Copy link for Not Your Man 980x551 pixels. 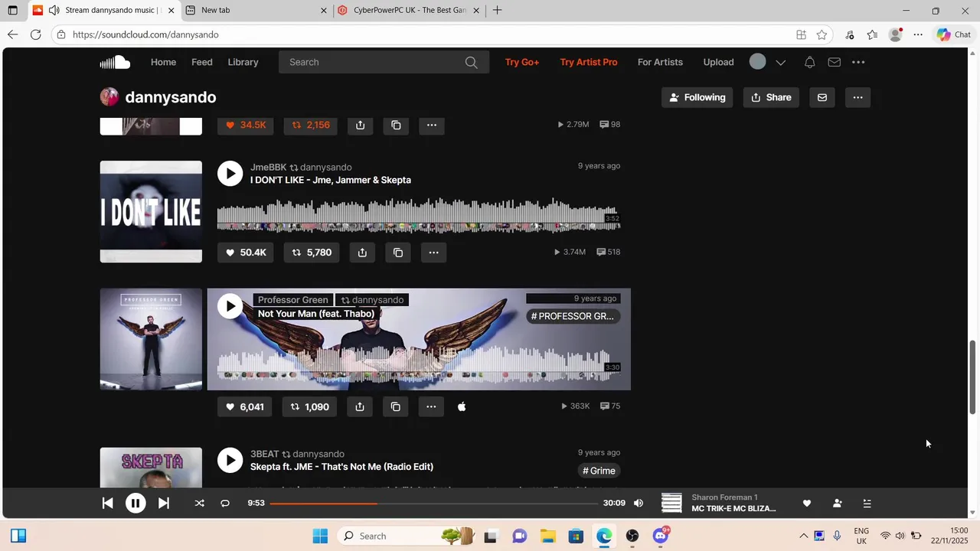click(x=396, y=406)
